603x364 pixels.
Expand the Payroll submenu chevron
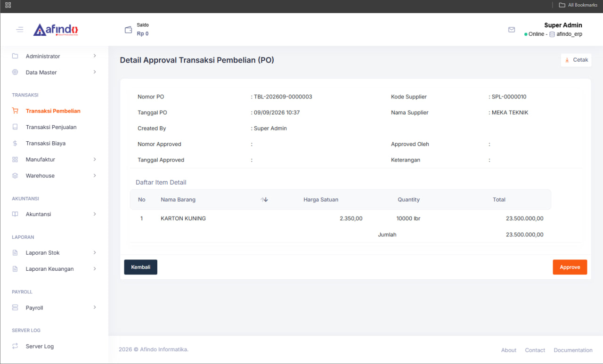click(x=95, y=307)
